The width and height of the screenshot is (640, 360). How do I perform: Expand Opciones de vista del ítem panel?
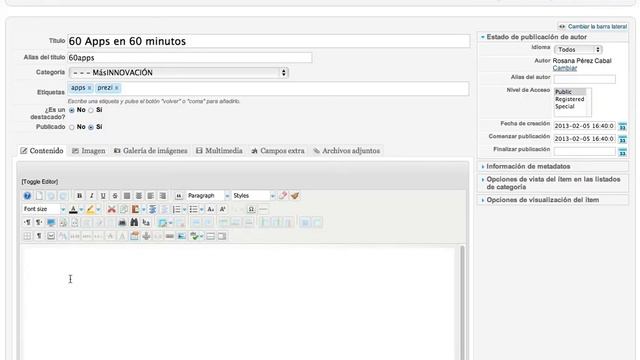click(553, 183)
